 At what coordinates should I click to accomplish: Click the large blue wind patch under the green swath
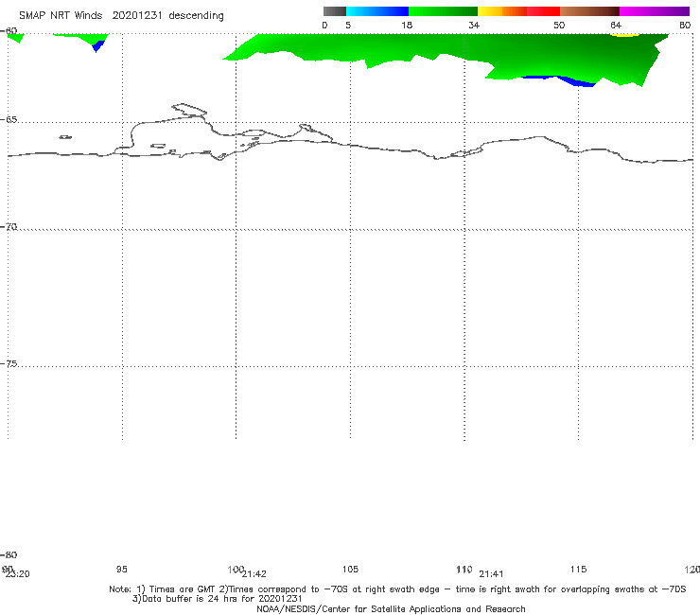tap(578, 81)
